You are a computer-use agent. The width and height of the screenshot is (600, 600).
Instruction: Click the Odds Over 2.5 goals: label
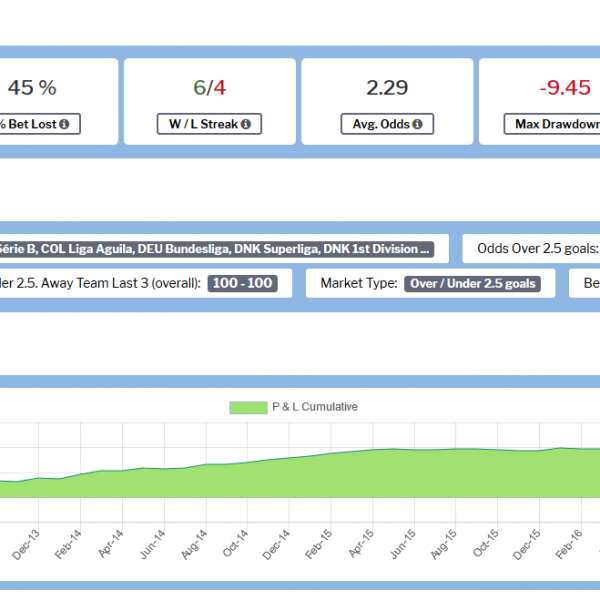tap(538, 249)
